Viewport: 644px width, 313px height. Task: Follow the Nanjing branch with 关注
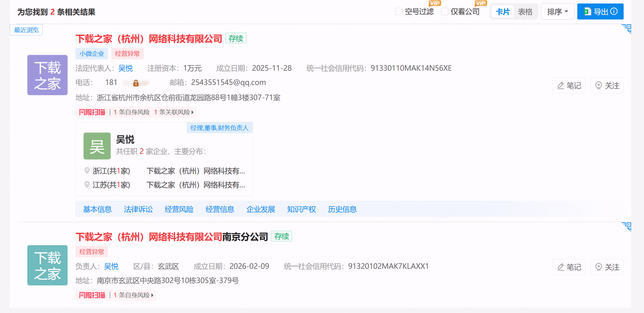(x=607, y=267)
